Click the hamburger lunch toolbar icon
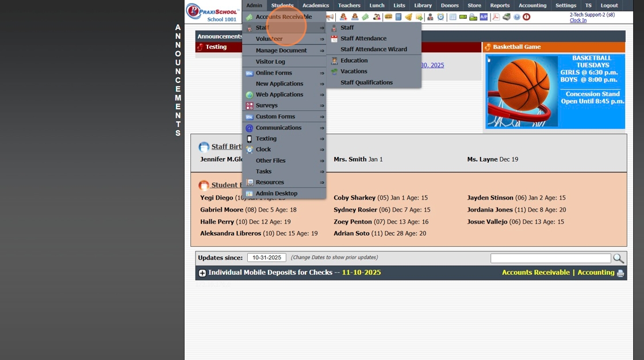Image resolution: width=644 pixels, height=360 pixels. 388,17
